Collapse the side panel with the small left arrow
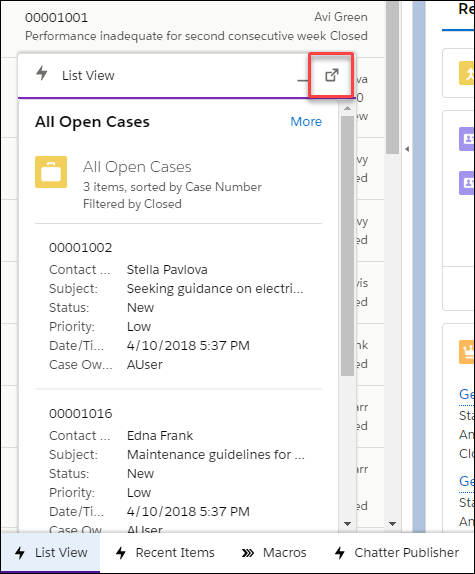 point(407,149)
